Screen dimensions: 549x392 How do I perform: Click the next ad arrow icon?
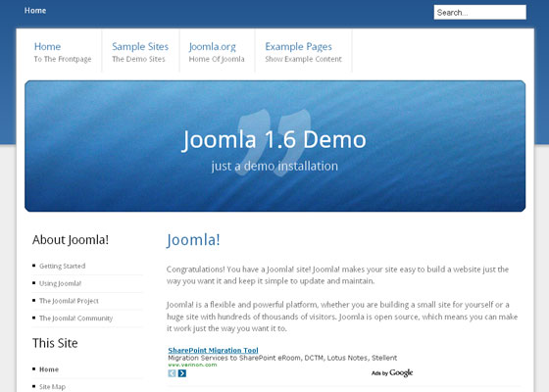pos(182,373)
